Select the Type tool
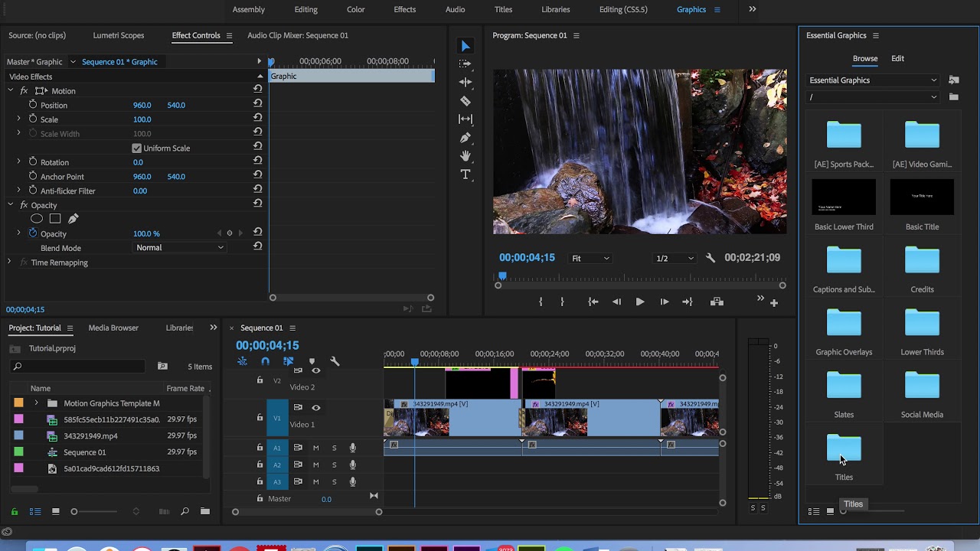This screenshot has width=980, height=551. 465,174
